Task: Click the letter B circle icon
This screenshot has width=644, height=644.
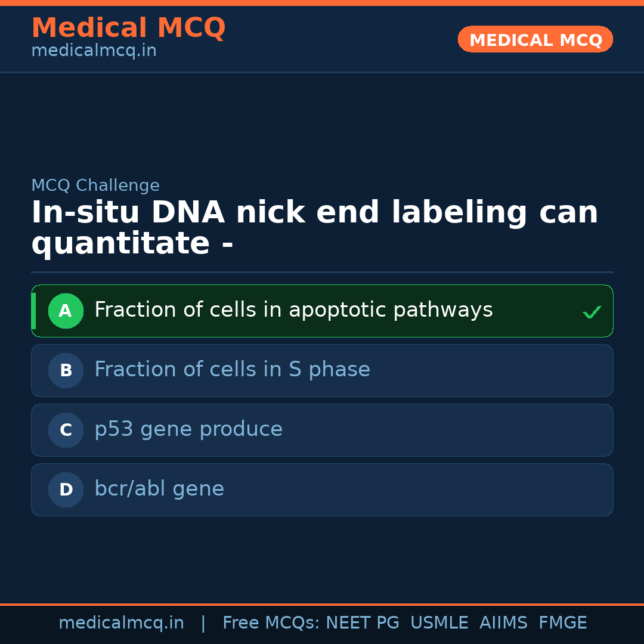Action: [x=66, y=370]
